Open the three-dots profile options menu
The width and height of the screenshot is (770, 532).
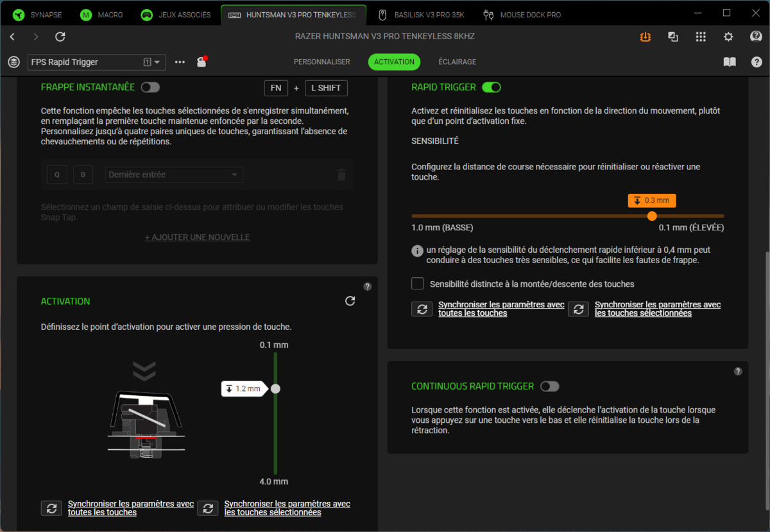click(x=180, y=62)
